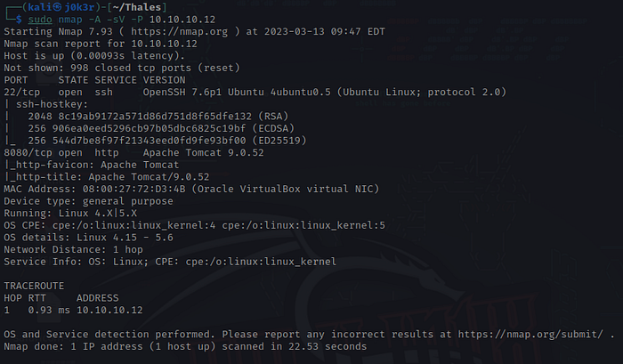The width and height of the screenshot is (623, 364).
Task: Click the MAC Address 08:00:27:72:D3:4B
Action: (x=125, y=188)
